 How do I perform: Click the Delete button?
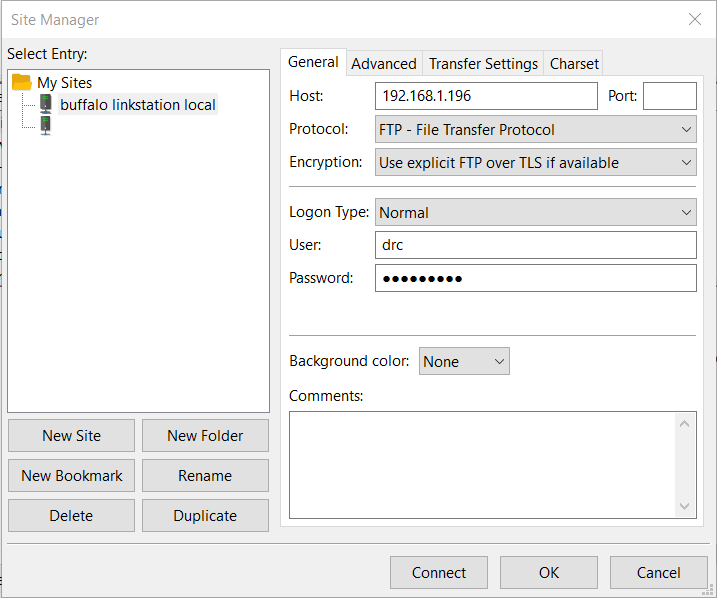[71, 516]
